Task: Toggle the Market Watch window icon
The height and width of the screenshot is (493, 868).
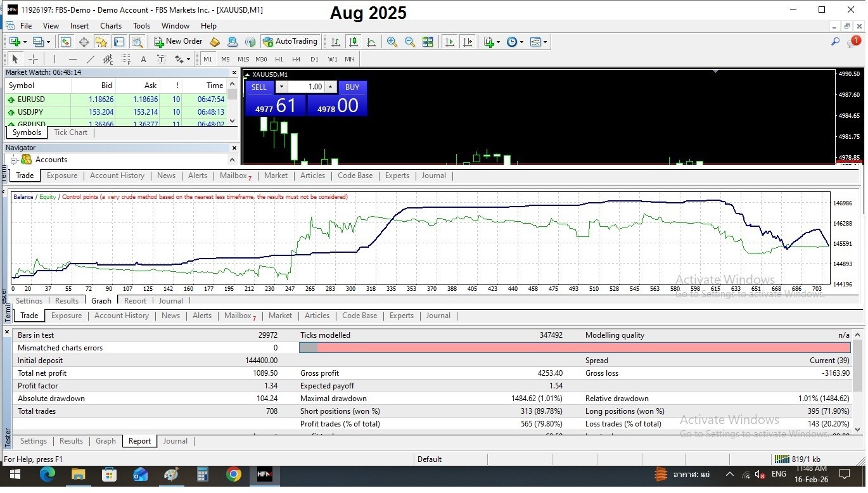Action: click(x=66, y=42)
